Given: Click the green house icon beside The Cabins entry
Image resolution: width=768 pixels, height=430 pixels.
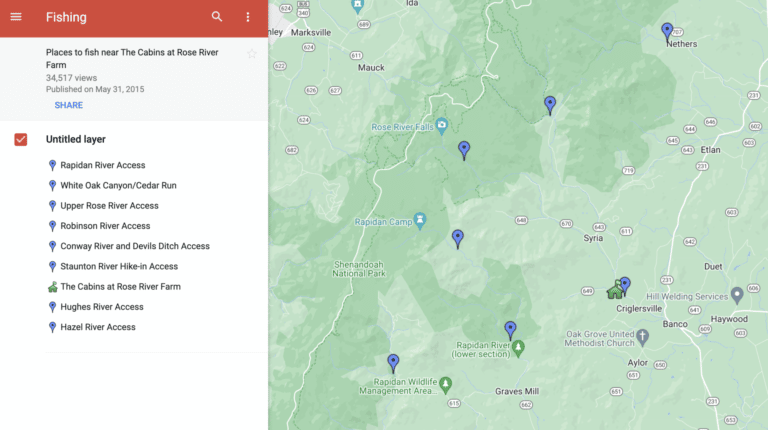Looking at the screenshot, I should pyautogui.click(x=52, y=287).
